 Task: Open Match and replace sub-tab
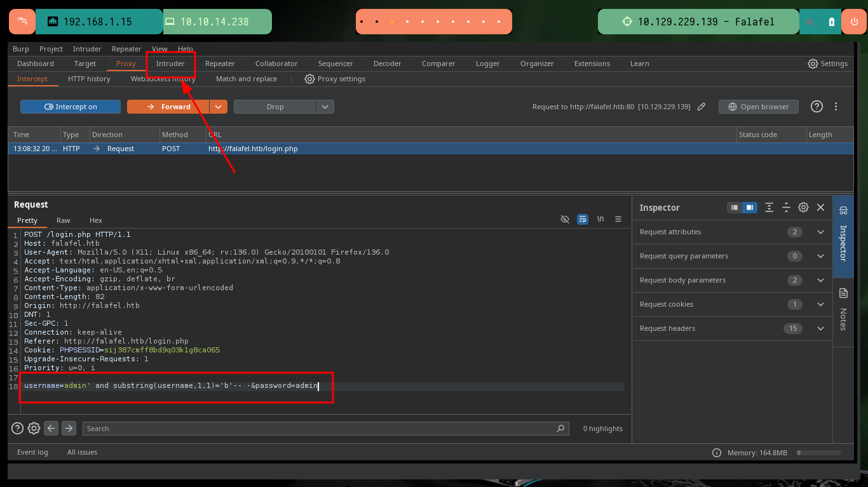pos(247,79)
